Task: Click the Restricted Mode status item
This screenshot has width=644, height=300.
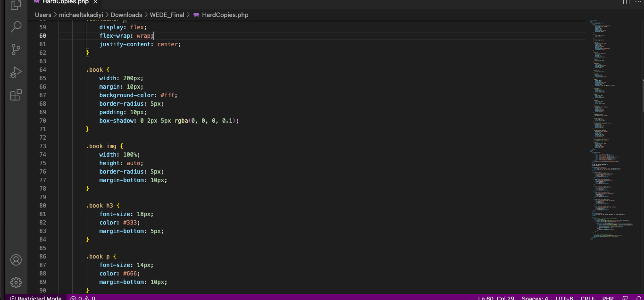Action: (x=36, y=298)
